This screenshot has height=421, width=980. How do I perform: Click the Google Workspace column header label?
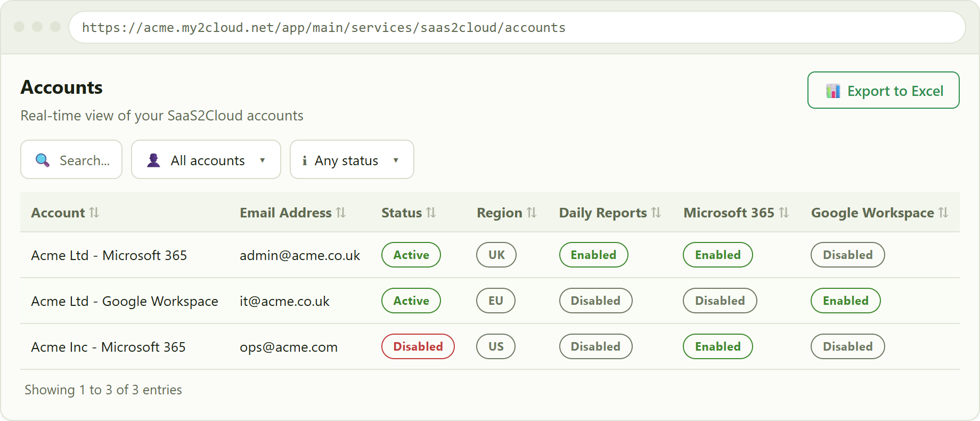tap(872, 213)
